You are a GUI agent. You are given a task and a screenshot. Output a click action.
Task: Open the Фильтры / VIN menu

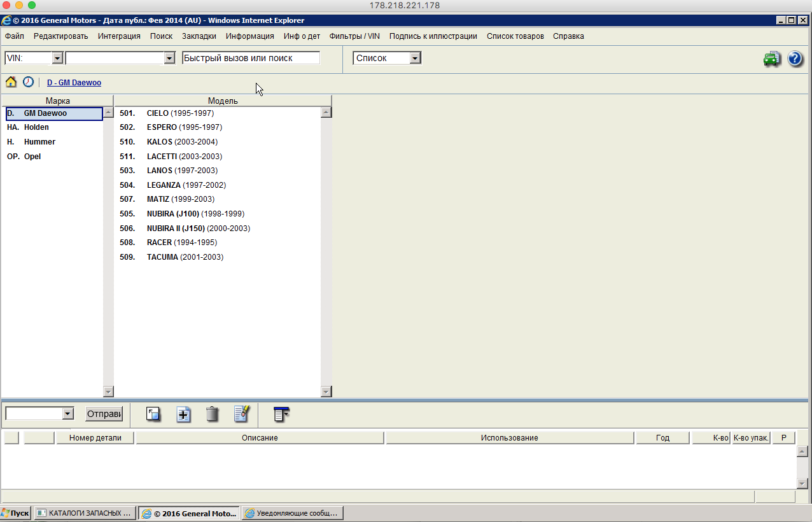(x=354, y=36)
